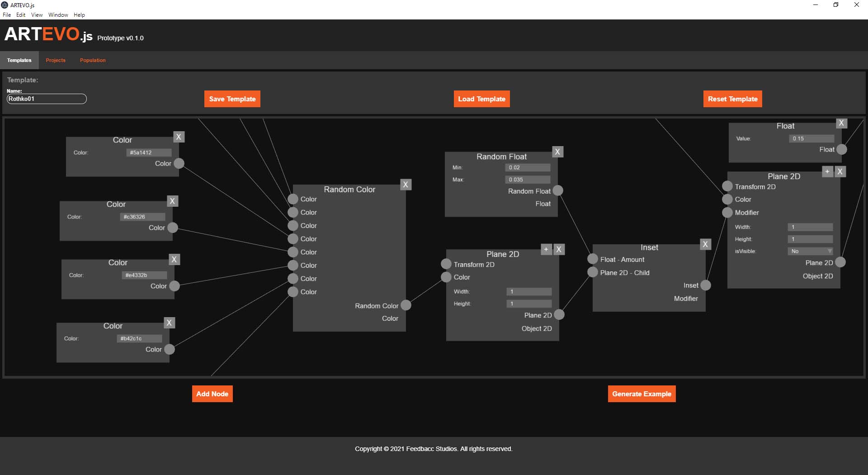Open the Edit menu
This screenshot has height=475, width=868.
(x=21, y=15)
